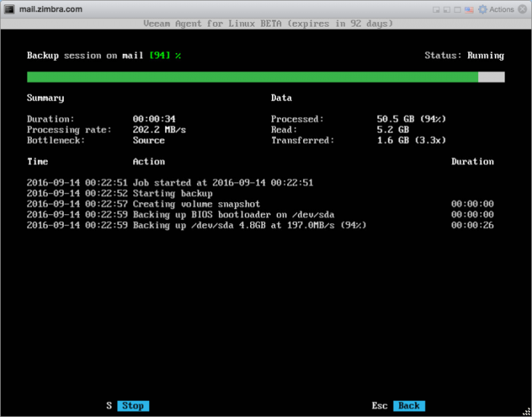Click the green [94] % indicator
The width and height of the screenshot is (532, 417).
pos(165,55)
